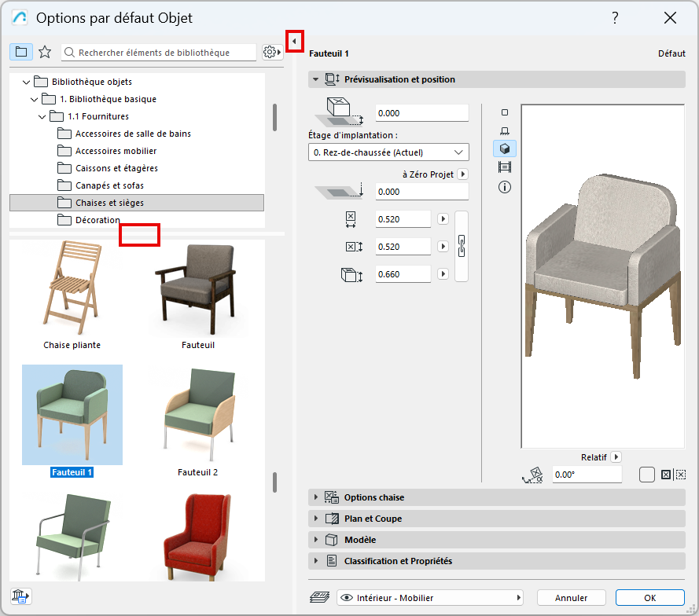This screenshot has width=699, height=616.
Task: Click the first 0.520 dimension field
Action: pyautogui.click(x=403, y=219)
